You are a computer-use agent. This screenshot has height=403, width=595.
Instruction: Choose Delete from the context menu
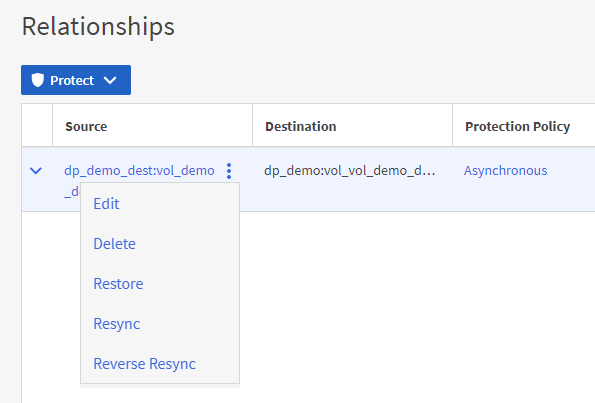tap(114, 244)
